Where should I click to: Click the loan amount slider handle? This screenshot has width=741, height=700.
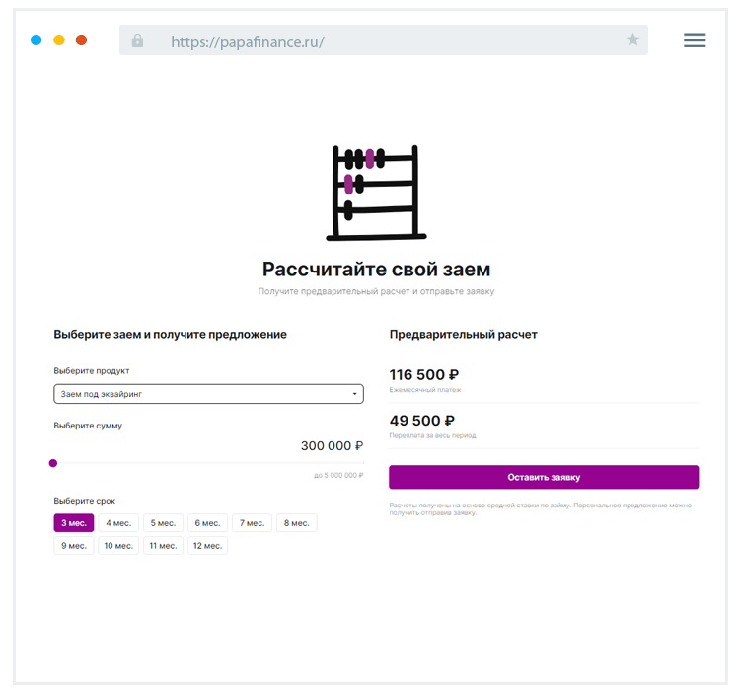[53, 463]
